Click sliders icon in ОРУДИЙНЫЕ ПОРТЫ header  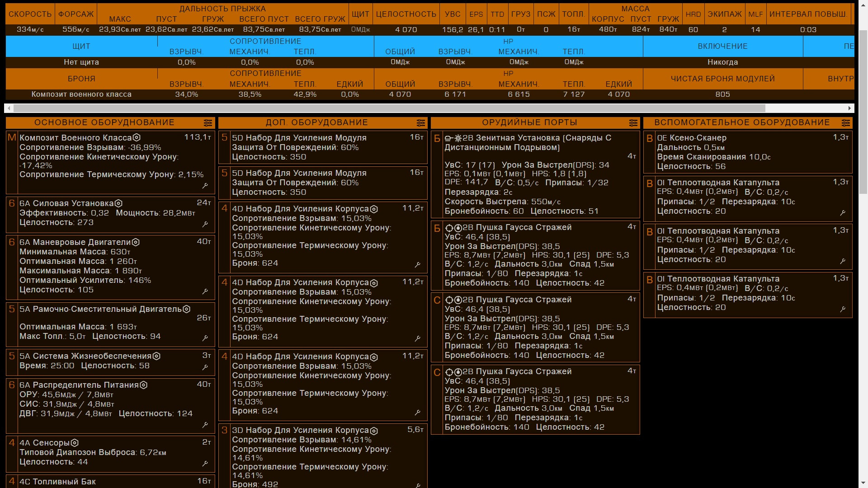click(633, 123)
